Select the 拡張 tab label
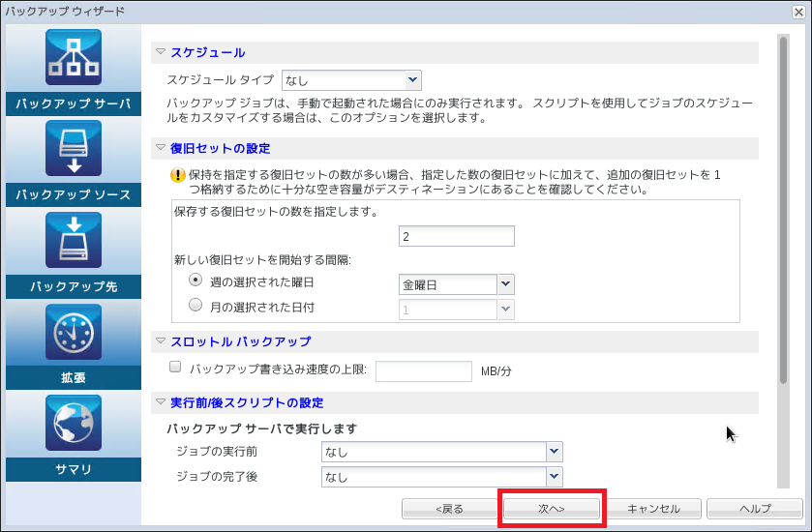Screen dimensions: 812x532 click(x=74, y=378)
